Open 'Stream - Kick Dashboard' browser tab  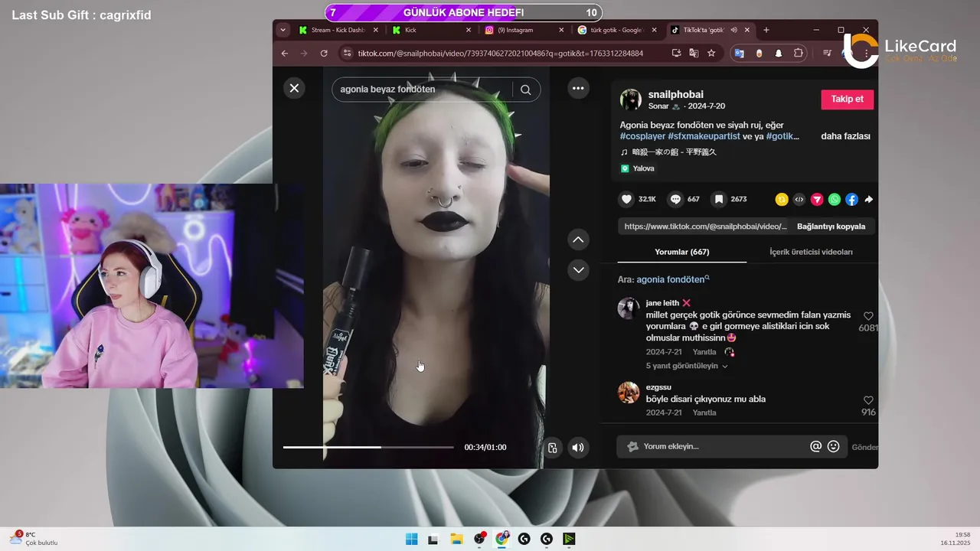[x=337, y=30]
